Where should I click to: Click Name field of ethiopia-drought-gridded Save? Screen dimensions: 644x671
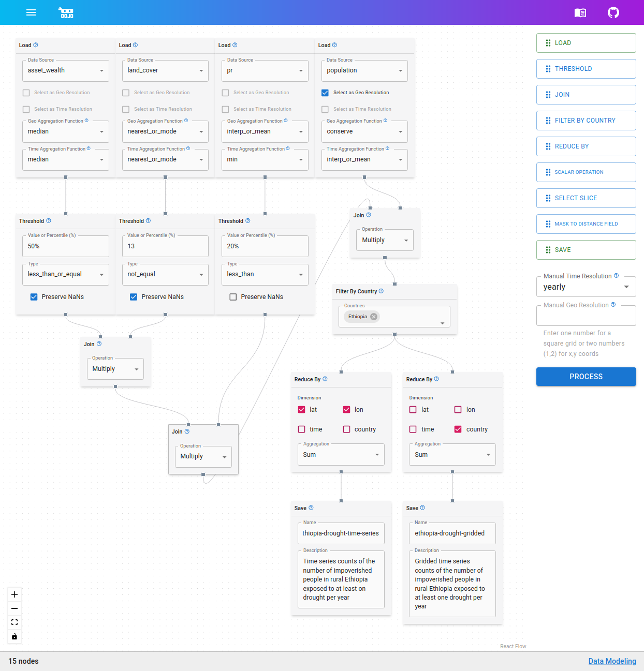point(452,533)
